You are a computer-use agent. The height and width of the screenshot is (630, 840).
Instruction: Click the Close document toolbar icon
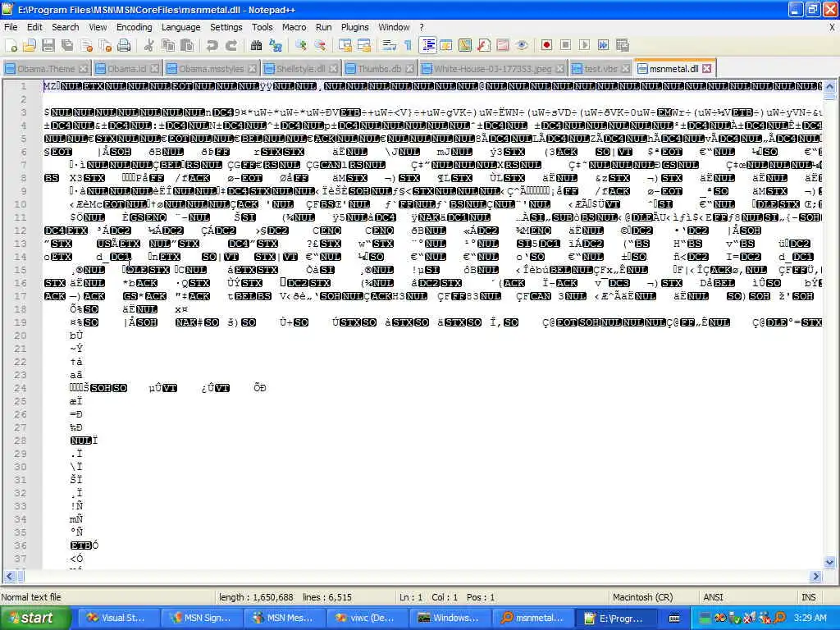(x=86, y=46)
